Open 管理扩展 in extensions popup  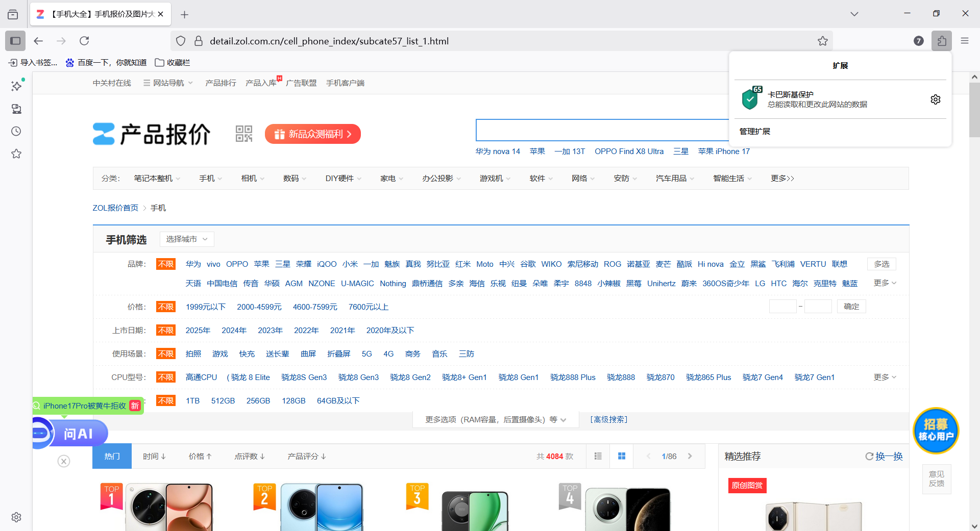point(754,132)
